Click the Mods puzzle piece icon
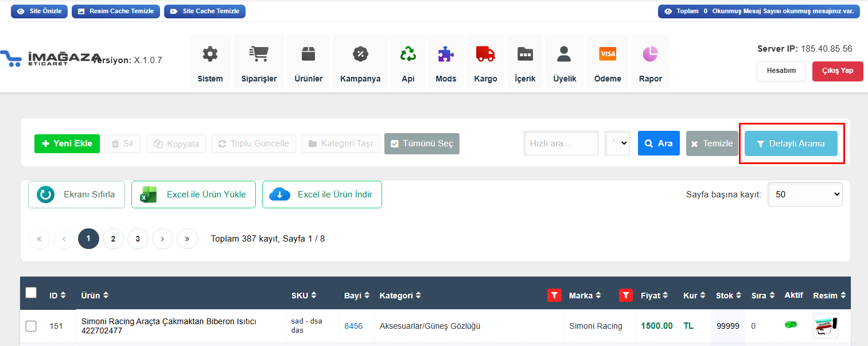 [x=446, y=55]
